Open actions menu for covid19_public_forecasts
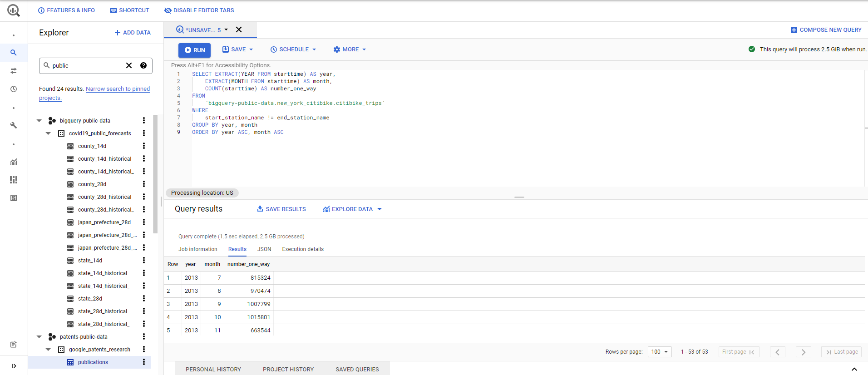Viewport: 868px width, 375px height. coord(144,133)
